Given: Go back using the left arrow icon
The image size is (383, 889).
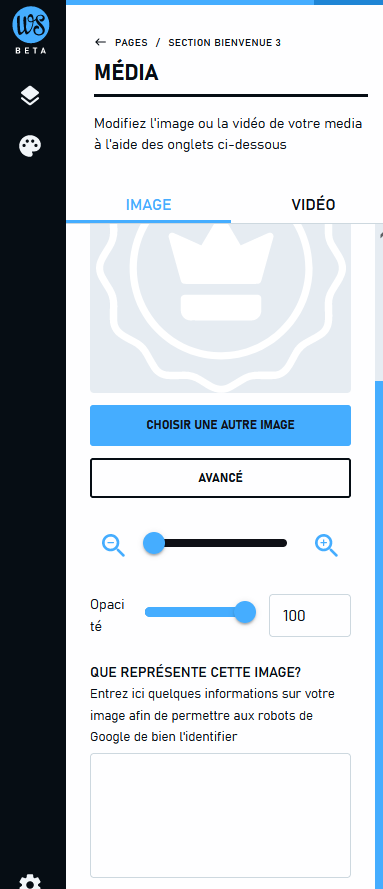Looking at the screenshot, I should pos(101,43).
